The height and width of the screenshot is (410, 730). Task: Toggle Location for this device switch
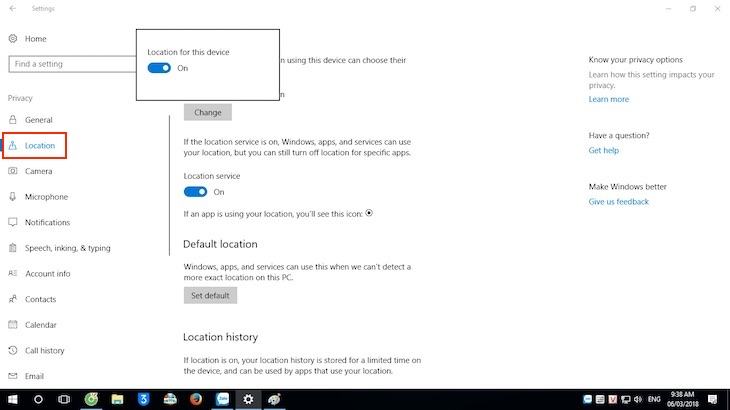(159, 68)
